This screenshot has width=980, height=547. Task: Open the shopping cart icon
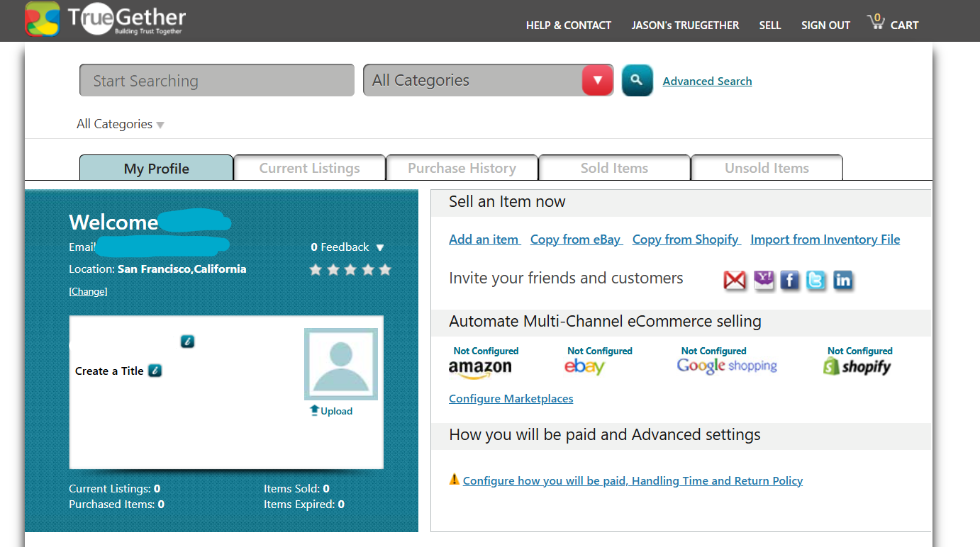coord(876,22)
